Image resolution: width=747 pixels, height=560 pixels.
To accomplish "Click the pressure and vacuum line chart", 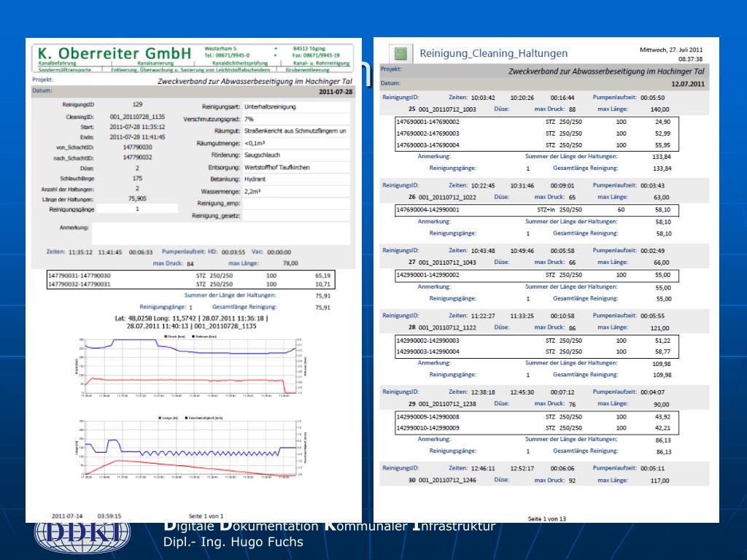I will click(192, 367).
